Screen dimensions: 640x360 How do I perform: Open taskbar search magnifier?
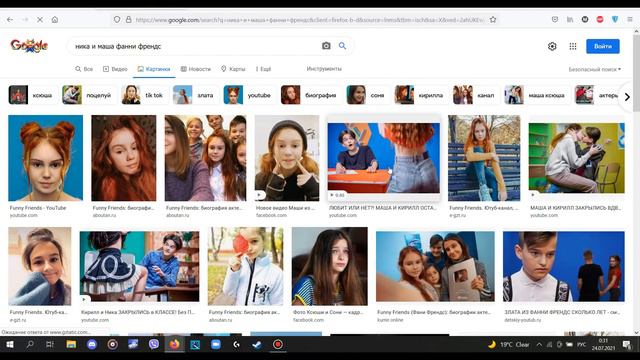[30, 344]
